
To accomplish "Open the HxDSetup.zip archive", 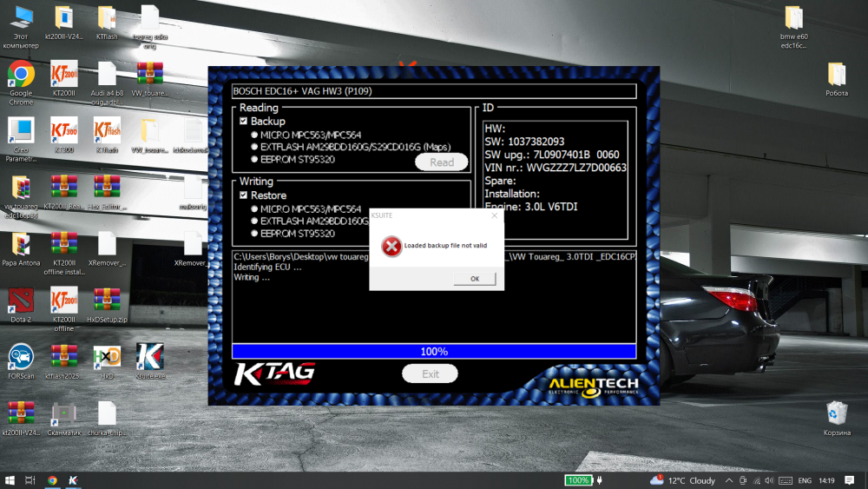I will pos(107,305).
